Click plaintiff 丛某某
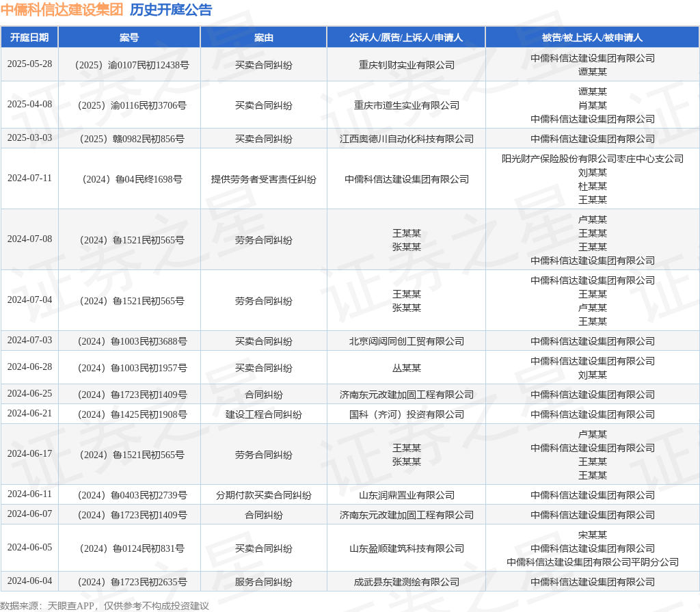 pyautogui.click(x=406, y=368)
